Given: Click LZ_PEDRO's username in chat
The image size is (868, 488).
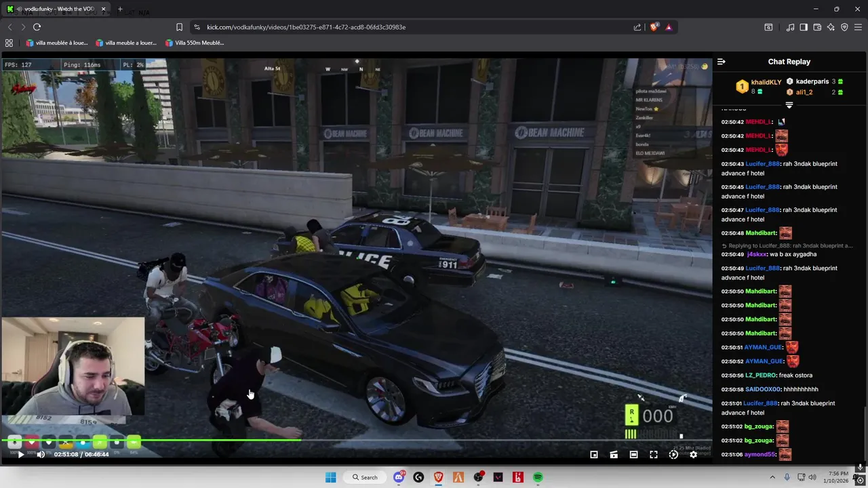Looking at the screenshot, I should [760, 375].
